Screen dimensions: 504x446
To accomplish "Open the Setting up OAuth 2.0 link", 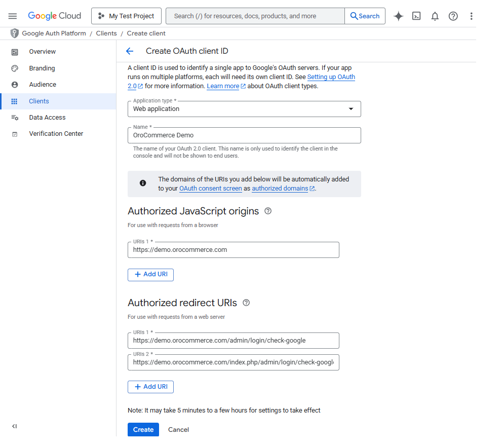I will [x=331, y=77].
